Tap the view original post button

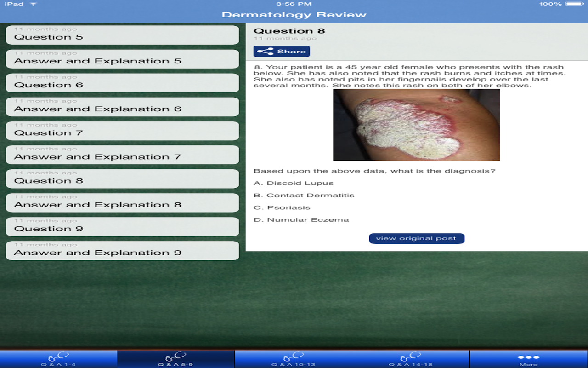[x=416, y=238]
